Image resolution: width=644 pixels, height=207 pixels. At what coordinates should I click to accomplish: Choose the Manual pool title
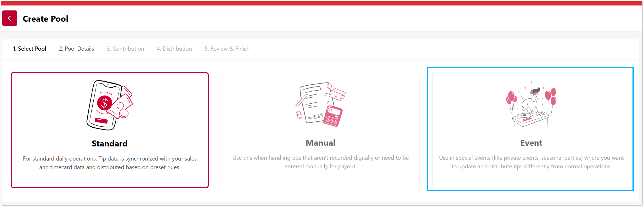click(320, 143)
